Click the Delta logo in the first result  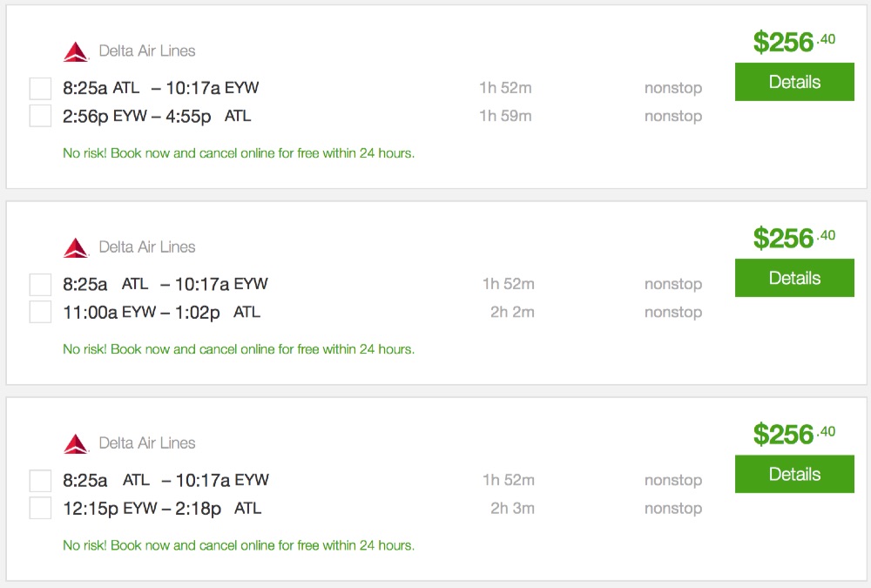tap(76, 52)
